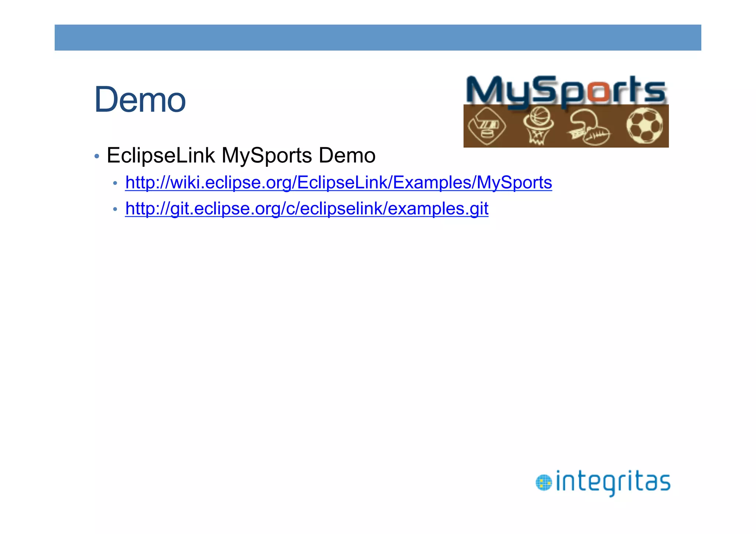Screen dimensions: 756x534
Task: Click the soccer ball icon in banner
Action: coord(645,126)
